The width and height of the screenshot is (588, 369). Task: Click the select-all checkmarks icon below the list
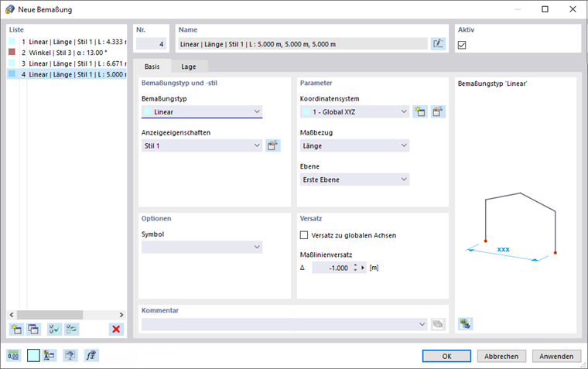pos(54,329)
